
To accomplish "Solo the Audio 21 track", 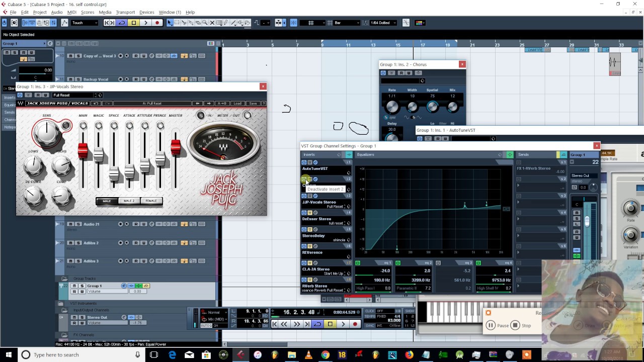I will pos(78,224).
